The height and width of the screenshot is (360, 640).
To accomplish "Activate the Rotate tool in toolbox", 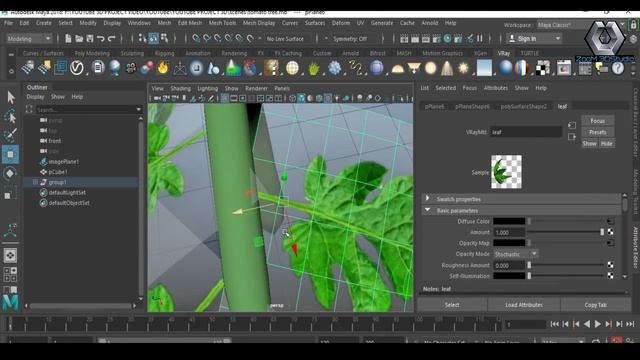I will coord(10,173).
